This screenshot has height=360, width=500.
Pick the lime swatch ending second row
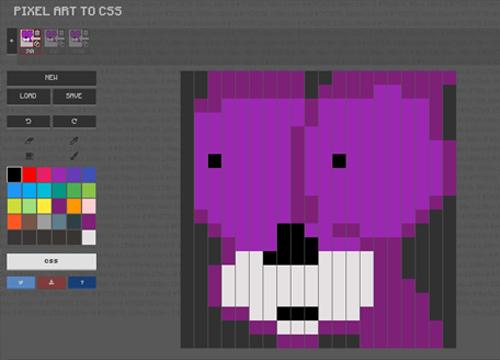click(89, 190)
